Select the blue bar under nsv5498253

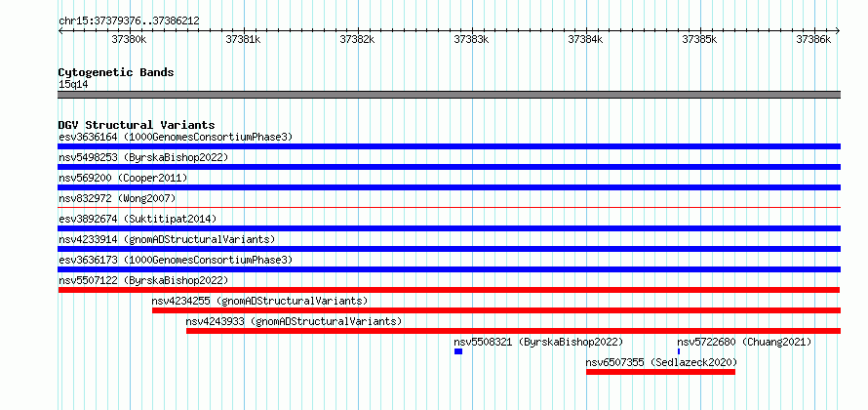449,167
